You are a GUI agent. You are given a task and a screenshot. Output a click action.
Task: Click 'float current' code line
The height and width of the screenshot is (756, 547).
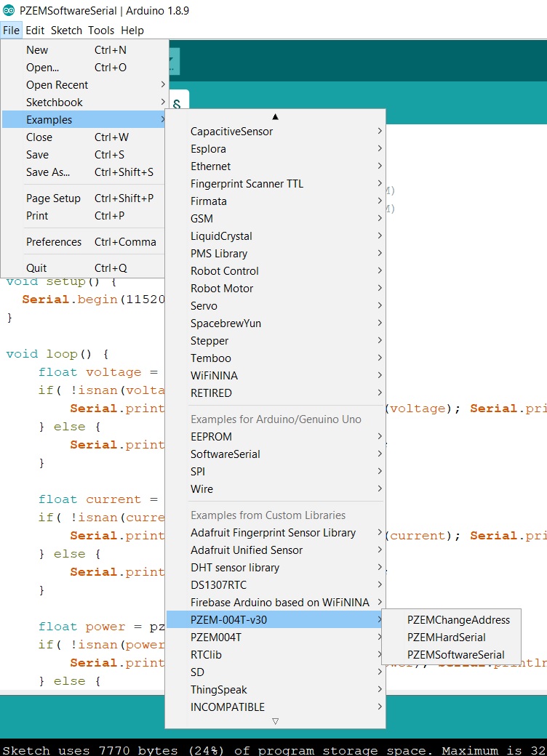pyautogui.click(x=98, y=499)
